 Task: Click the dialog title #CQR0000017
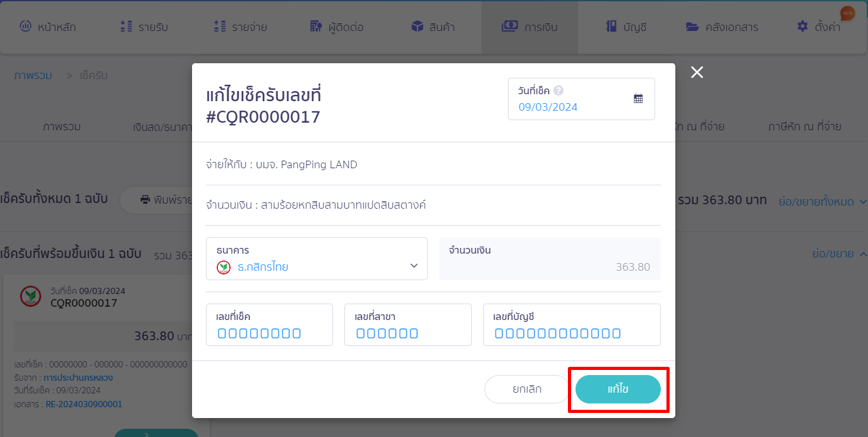pos(263,117)
